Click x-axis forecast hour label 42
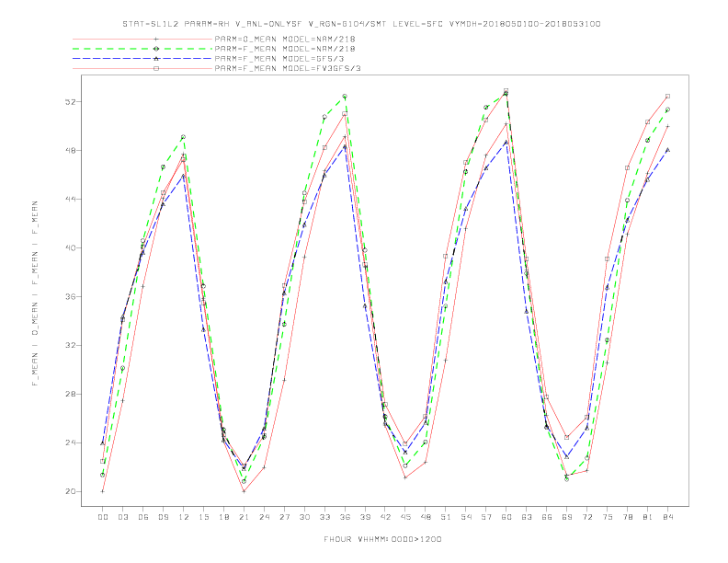The height and width of the screenshot is (563, 728). [385, 517]
